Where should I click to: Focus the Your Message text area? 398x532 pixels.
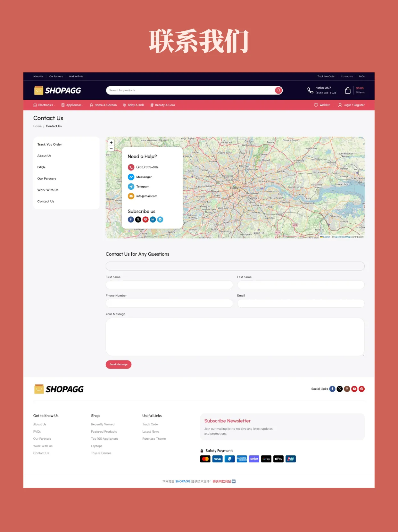(235, 337)
